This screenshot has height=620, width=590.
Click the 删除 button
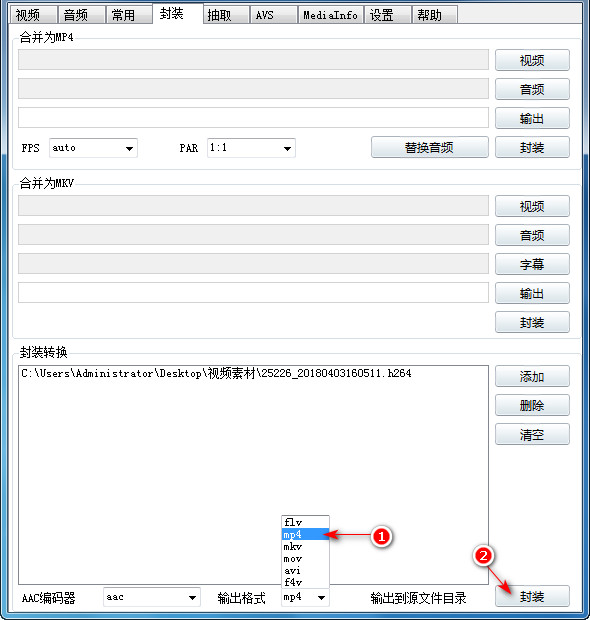click(532, 405)
